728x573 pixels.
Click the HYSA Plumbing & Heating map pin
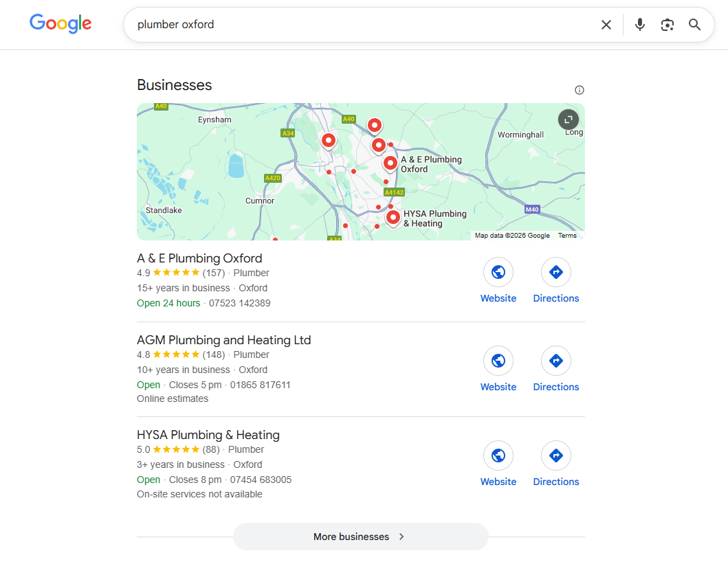(393, 217)
